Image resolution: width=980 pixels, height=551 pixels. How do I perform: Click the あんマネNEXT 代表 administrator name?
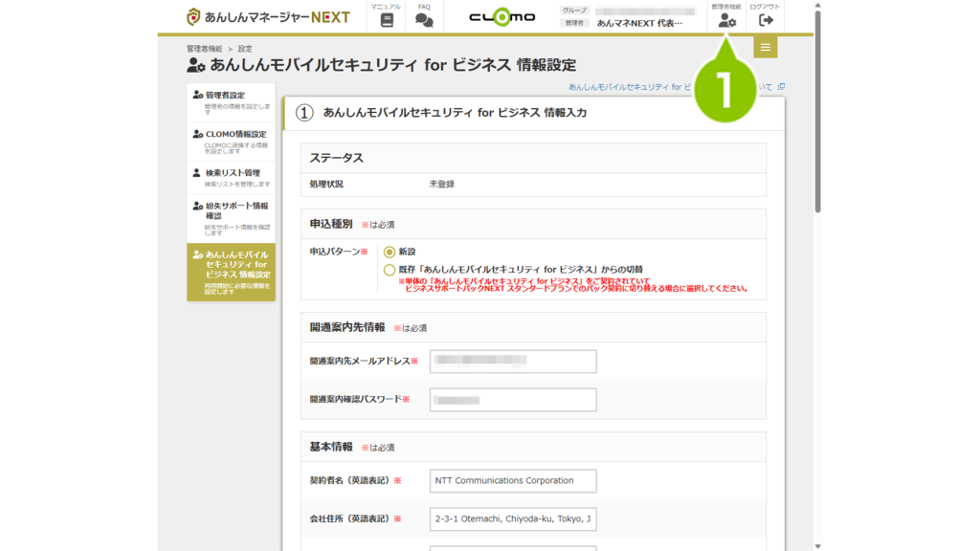[x=639, y=23]
